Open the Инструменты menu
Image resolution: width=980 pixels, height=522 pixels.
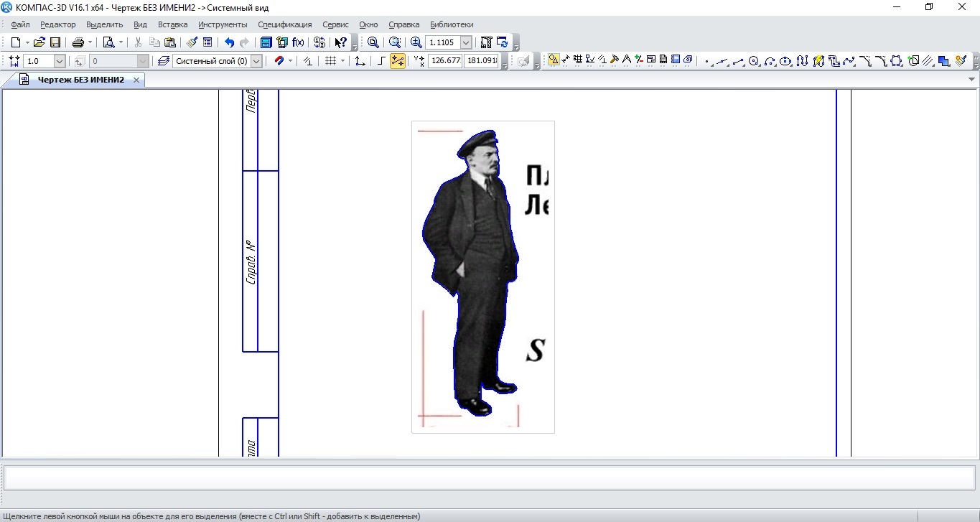[x=223, y=24]
